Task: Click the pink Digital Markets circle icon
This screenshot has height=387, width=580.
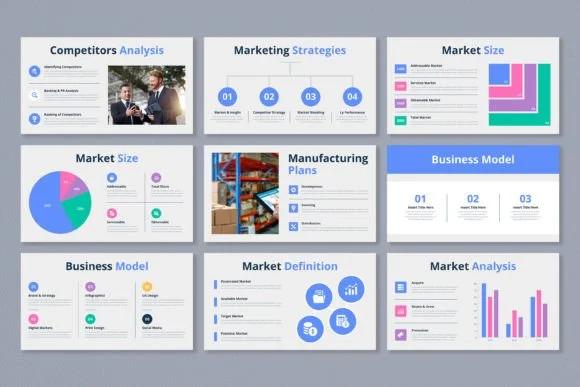Action: [x=33, y=319]
